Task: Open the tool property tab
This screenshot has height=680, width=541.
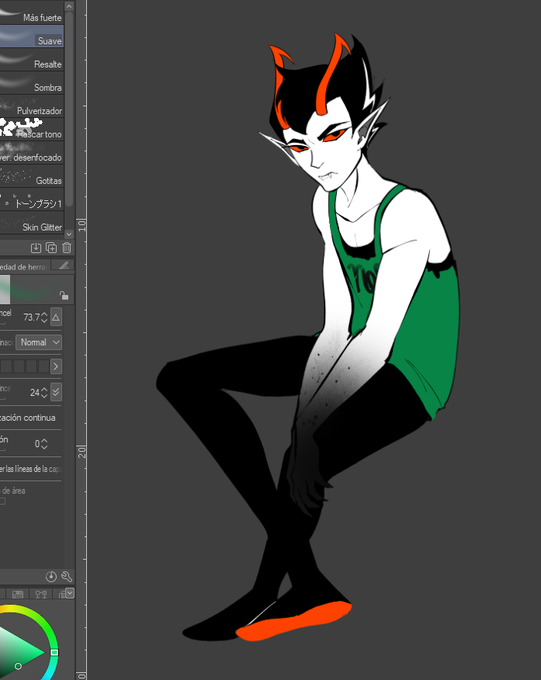Action: 24,266
